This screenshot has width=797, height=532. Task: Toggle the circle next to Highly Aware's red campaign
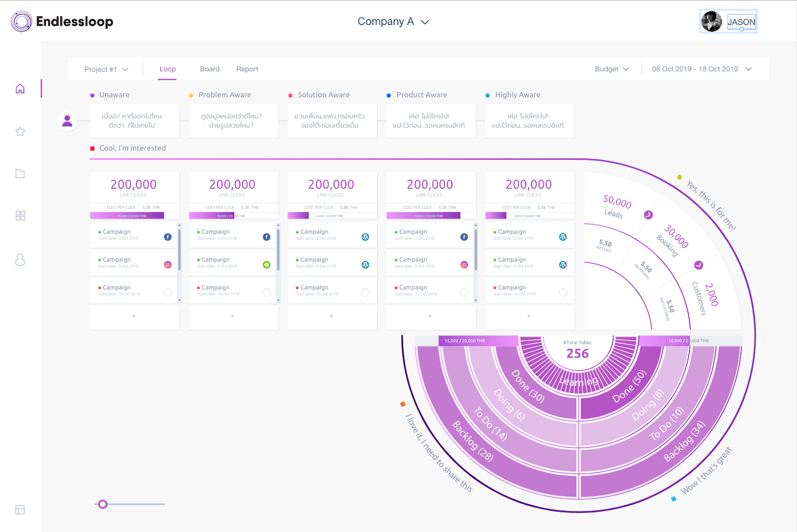click(562, 292)
